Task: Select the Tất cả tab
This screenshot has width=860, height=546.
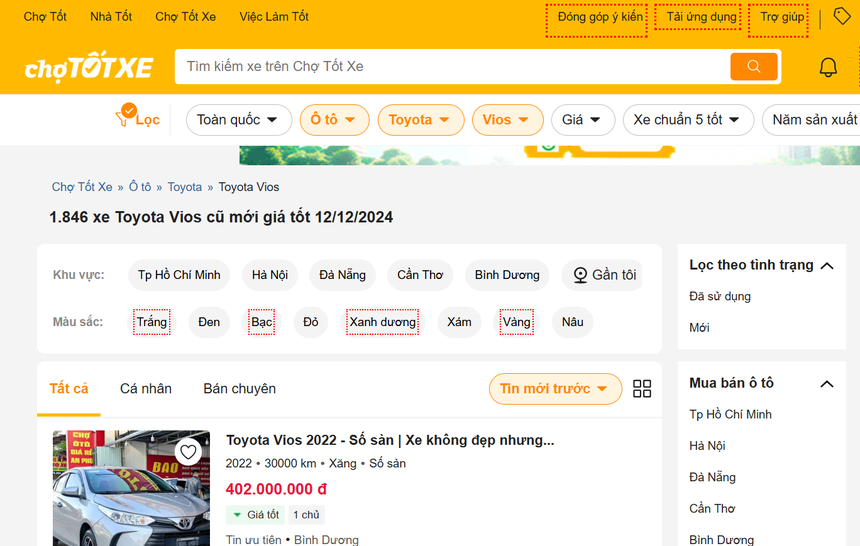Action: point(69,389)
